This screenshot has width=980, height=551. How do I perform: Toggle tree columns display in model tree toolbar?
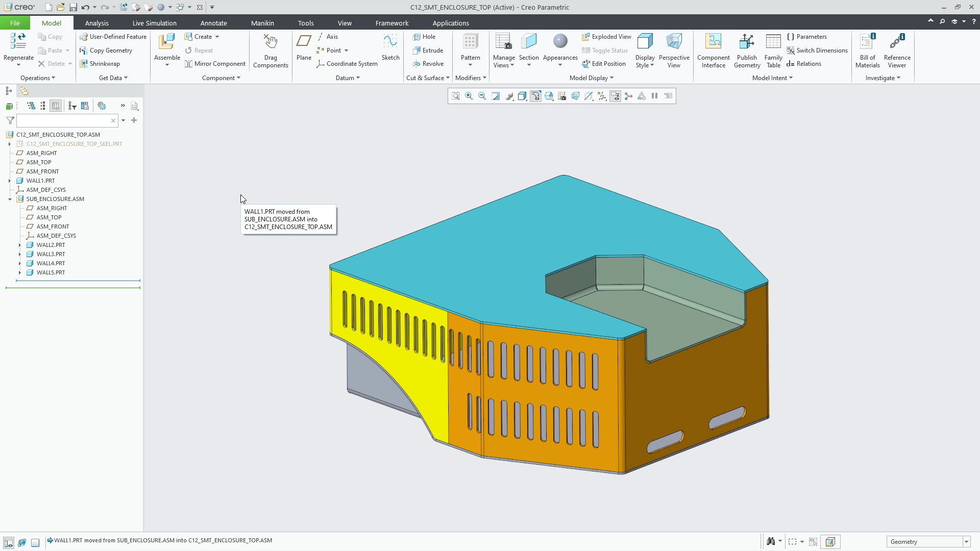coord(55,106)
